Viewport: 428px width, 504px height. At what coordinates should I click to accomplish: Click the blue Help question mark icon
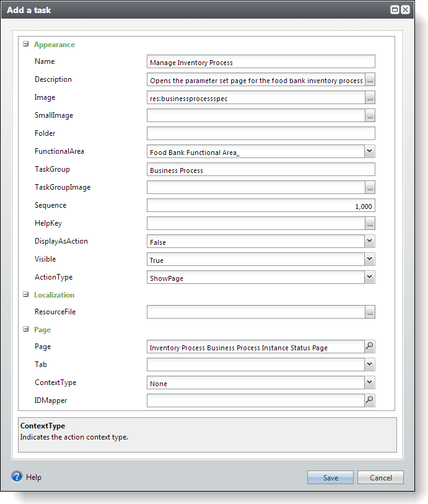point(17,476)
